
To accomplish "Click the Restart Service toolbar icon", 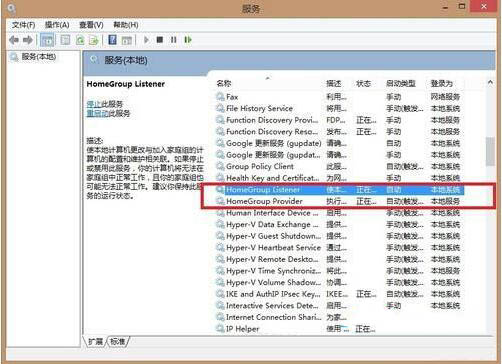I will tap(188, 40).
